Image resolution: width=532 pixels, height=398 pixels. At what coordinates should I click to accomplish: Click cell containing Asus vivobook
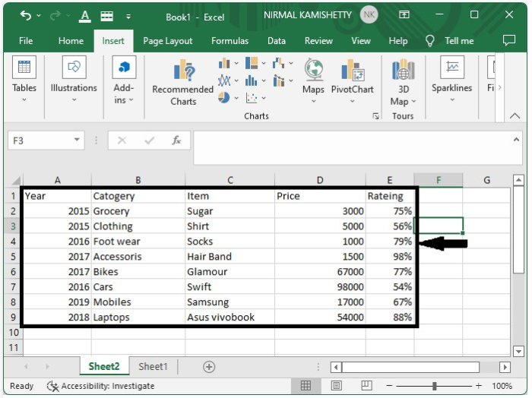click(230, 317)
